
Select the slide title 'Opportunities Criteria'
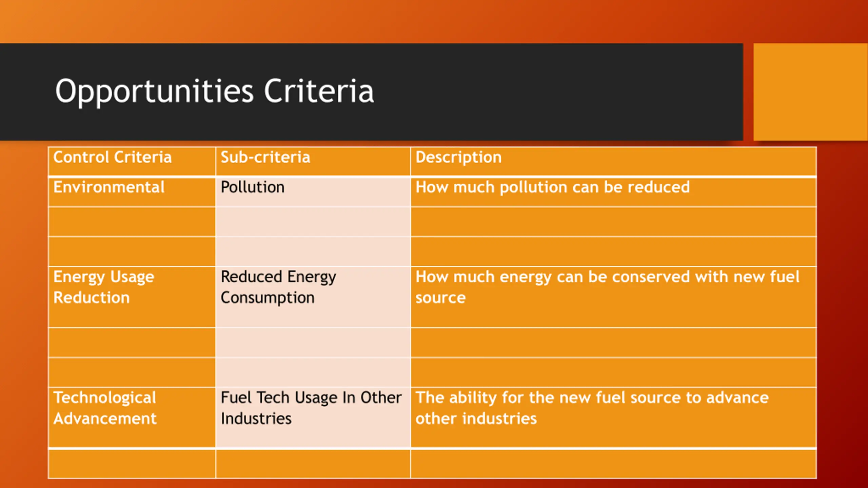(214, 91)
